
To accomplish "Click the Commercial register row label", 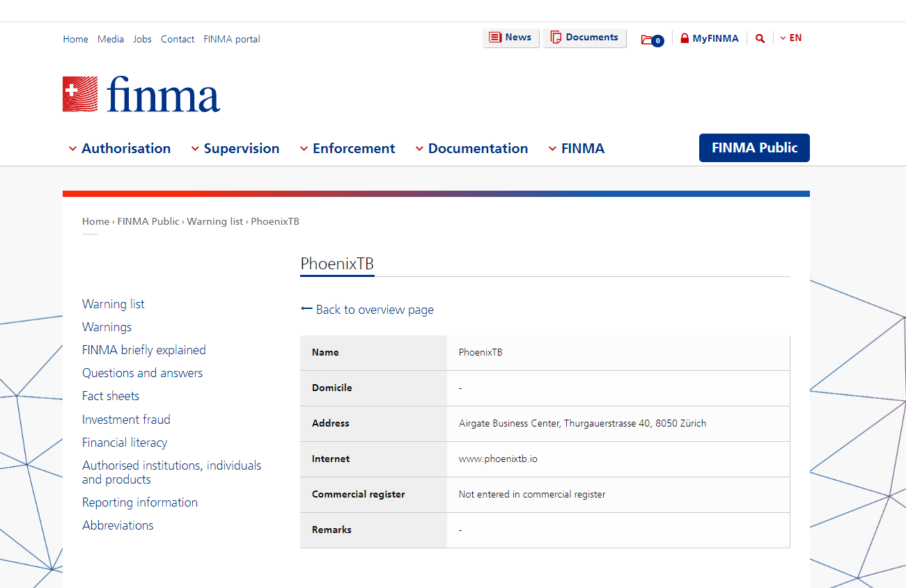I will (x=359, y=494).
